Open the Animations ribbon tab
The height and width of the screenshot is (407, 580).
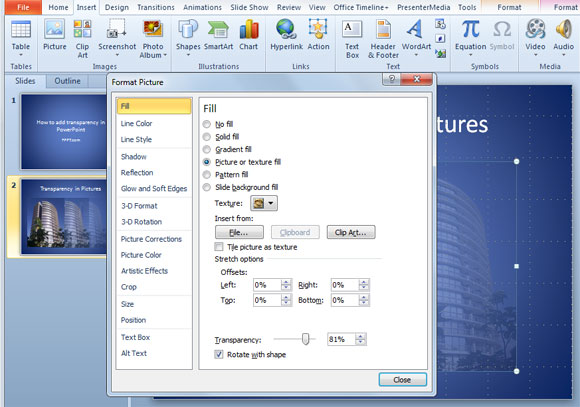(x=202, y=7)
